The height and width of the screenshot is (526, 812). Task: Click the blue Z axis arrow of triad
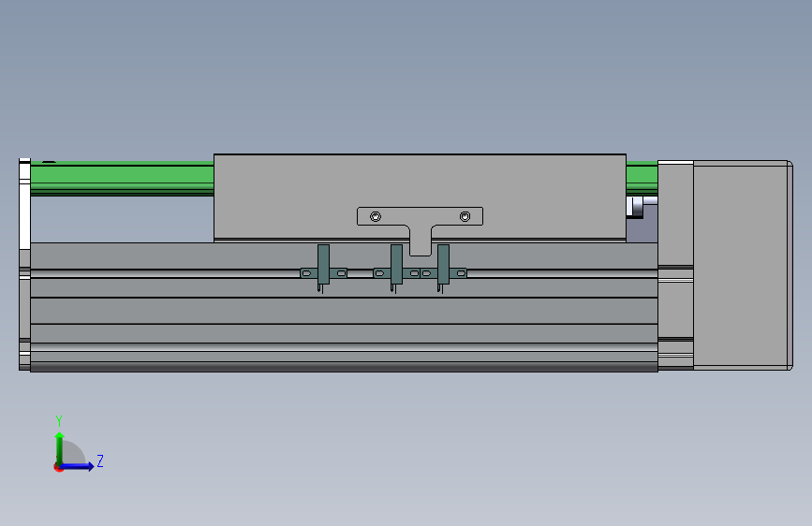pyautogui.click(x=78, y=466)
